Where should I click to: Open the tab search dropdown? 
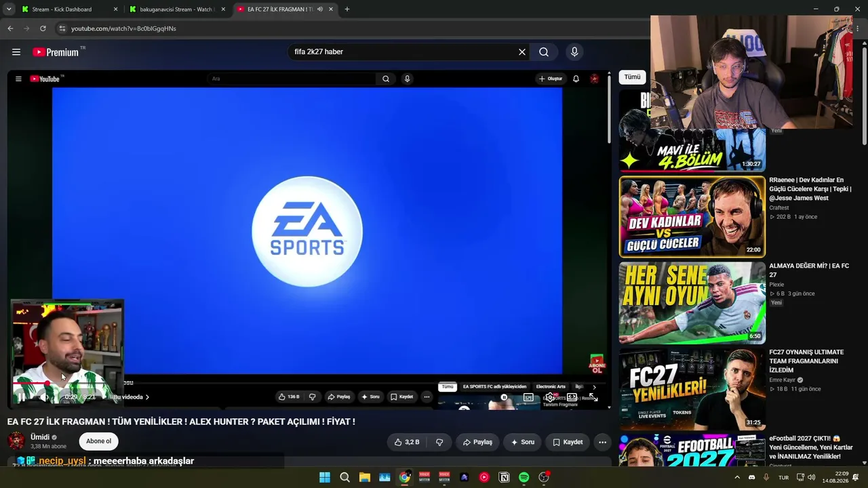click(x=9, y=9)
